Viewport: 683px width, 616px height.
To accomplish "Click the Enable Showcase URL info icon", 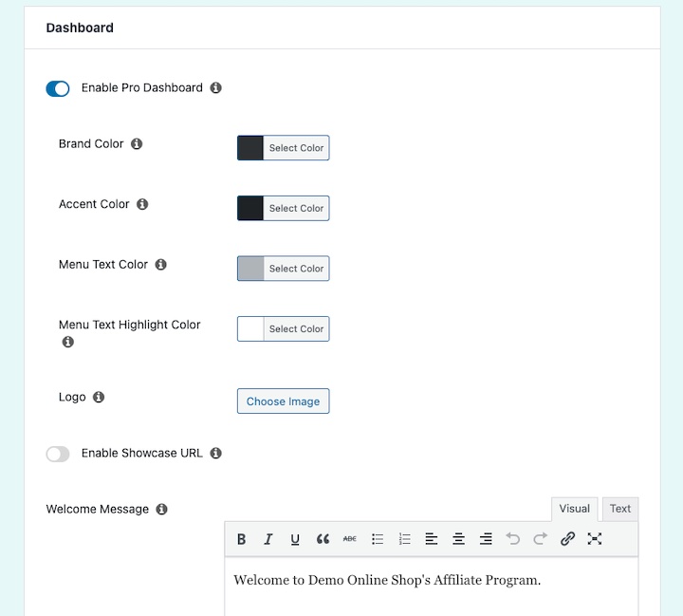I will [x=215, y=453].
